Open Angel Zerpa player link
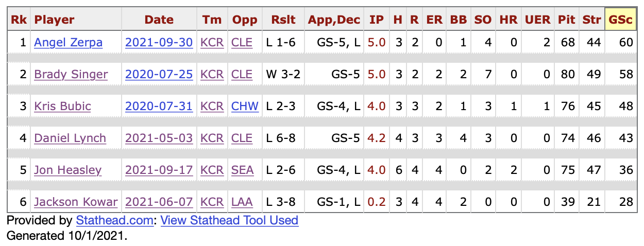644x246 pixels. click(68, 42)
